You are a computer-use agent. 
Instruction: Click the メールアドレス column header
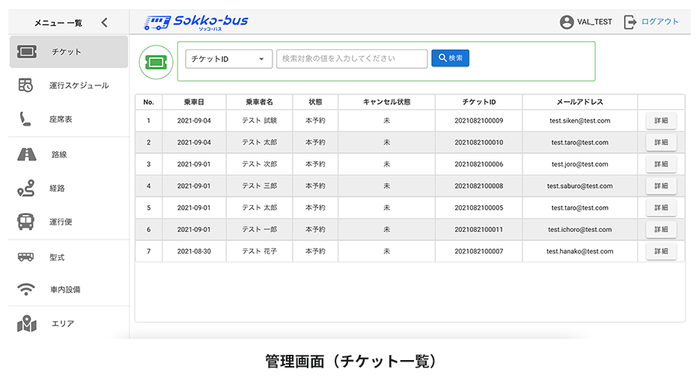point(580,102)
